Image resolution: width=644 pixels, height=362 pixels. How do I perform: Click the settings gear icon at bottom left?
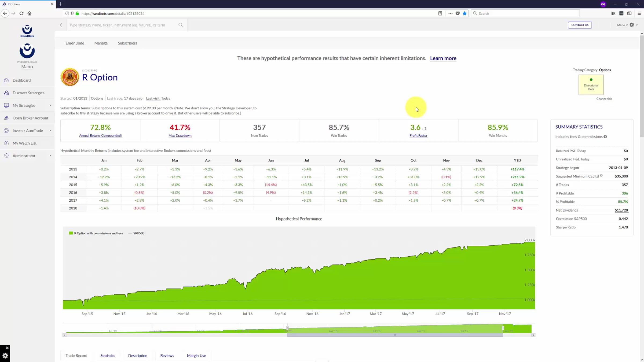[x=5, y=356]
